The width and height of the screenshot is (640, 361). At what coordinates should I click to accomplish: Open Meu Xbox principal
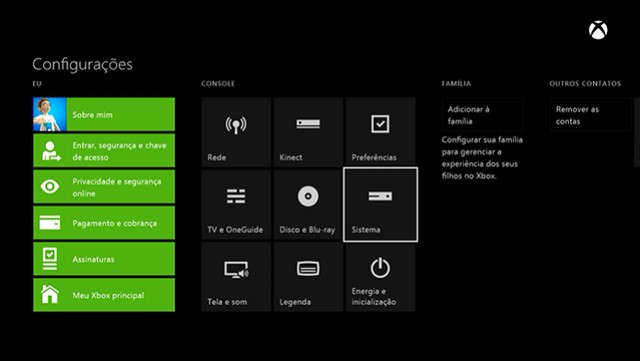click(x=104, y=295)
